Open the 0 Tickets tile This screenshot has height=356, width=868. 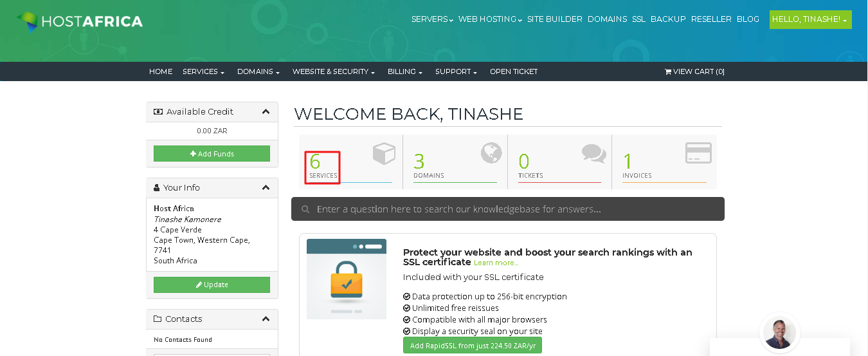click(559, 162)
